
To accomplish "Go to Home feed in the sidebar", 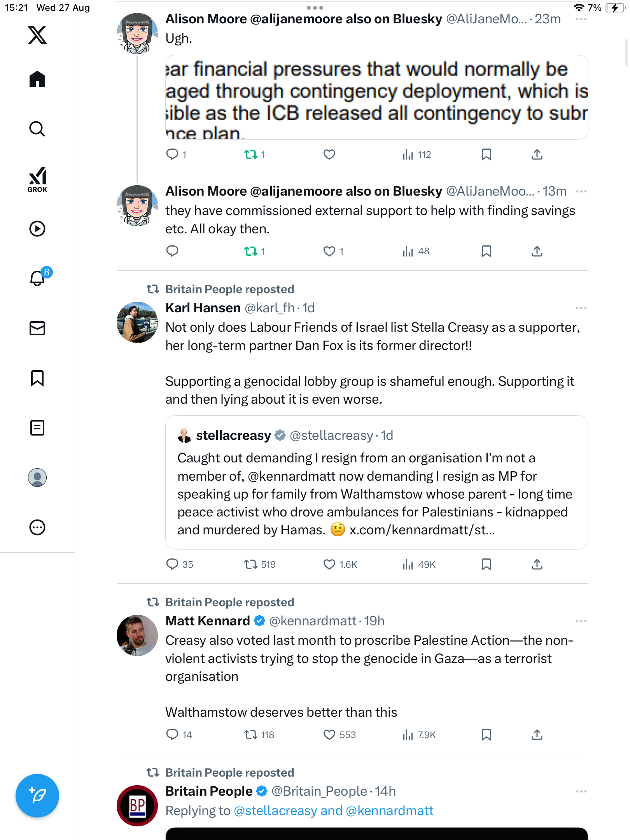I will 37,79.
